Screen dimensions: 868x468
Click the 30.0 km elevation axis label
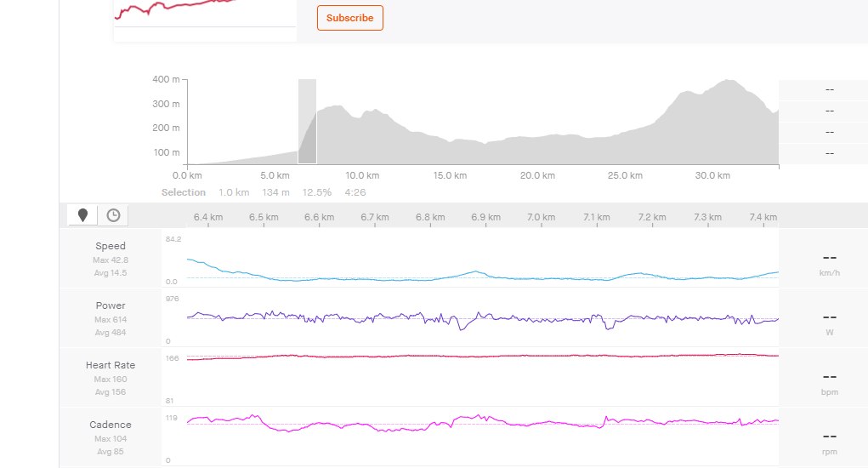click(712, 175)
